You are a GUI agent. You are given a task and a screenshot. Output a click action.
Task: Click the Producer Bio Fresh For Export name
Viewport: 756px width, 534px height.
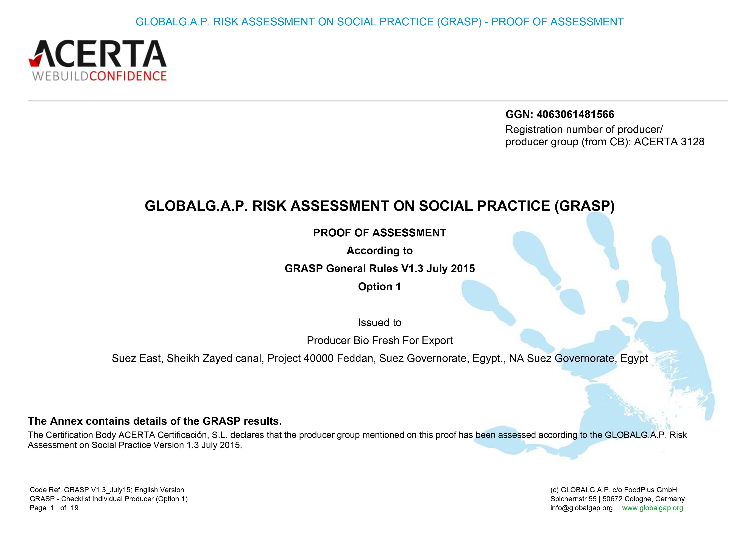click(379, 340)
